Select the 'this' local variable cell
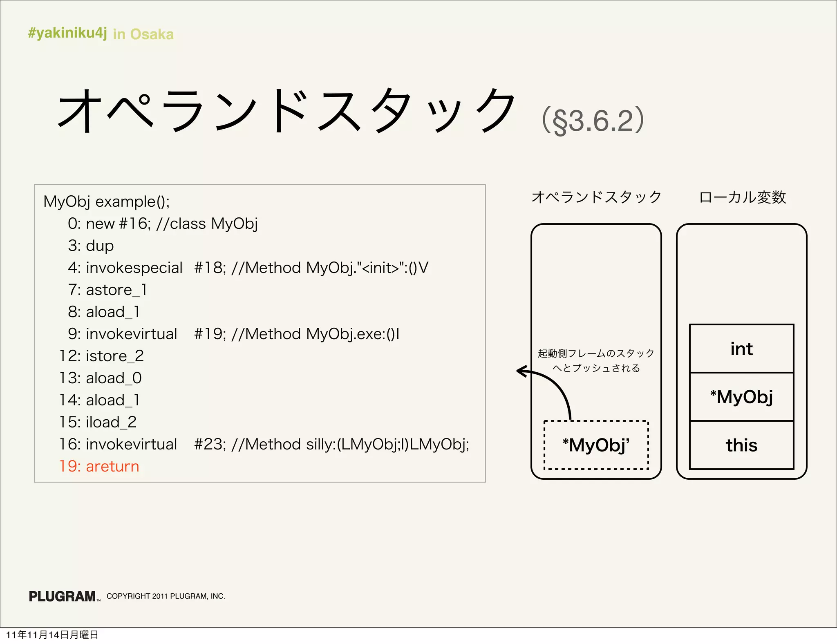 tap(741, 445)
